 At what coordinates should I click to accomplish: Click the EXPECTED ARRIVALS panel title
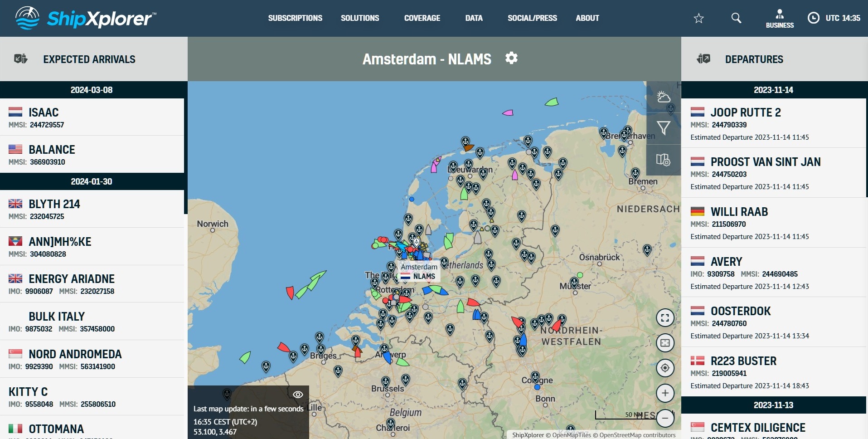89,59
